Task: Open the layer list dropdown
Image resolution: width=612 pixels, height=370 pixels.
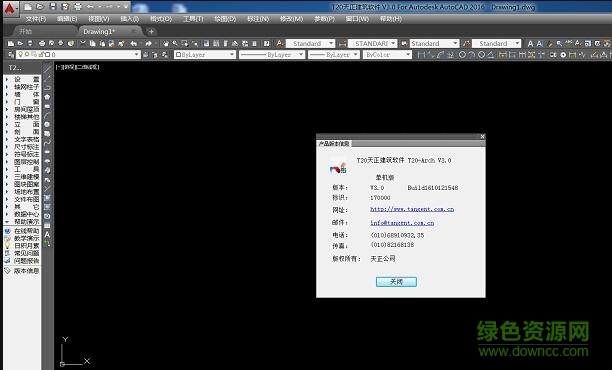Action: tap(137, 54)
